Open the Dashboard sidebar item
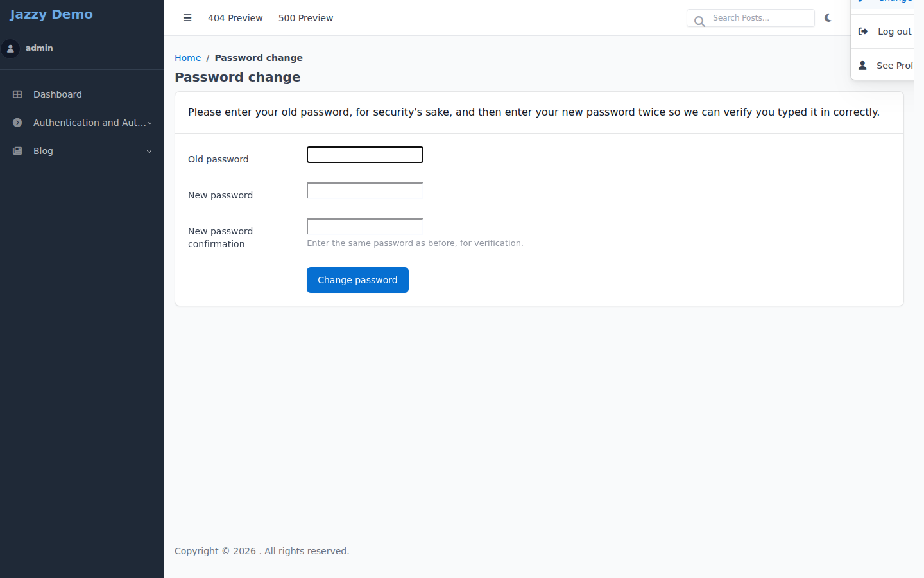This screenshot has height=578, width=924. click(82, 94)
